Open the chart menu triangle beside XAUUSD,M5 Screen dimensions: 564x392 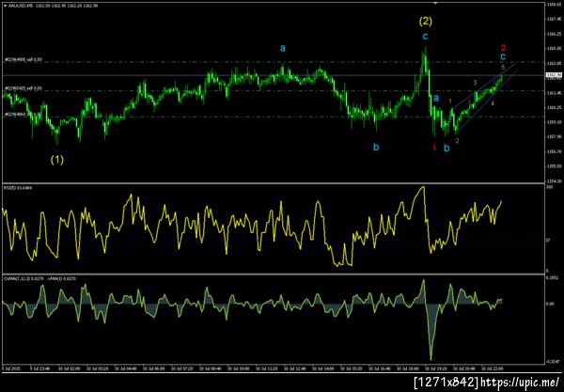pyautogui.click(x=5, y=6)
